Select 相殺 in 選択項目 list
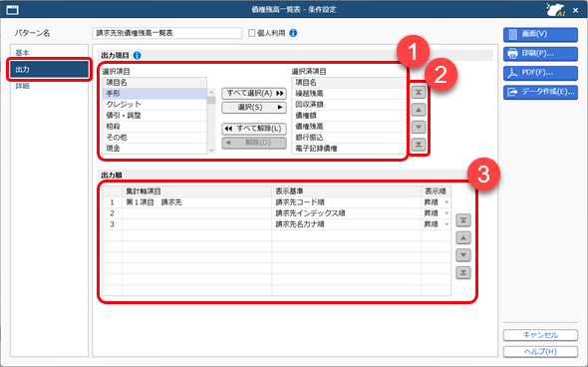Screen dimensions: 588x367 (154, 127)
